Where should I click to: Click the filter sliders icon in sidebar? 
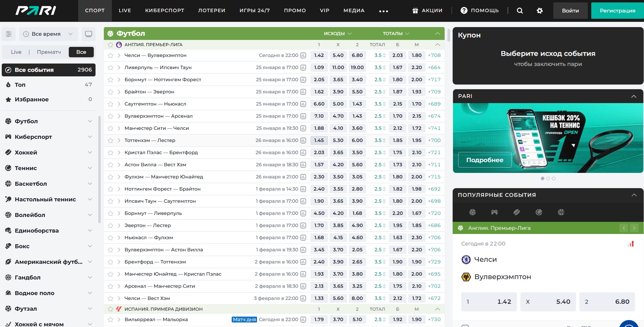click(x=9, y=34)
